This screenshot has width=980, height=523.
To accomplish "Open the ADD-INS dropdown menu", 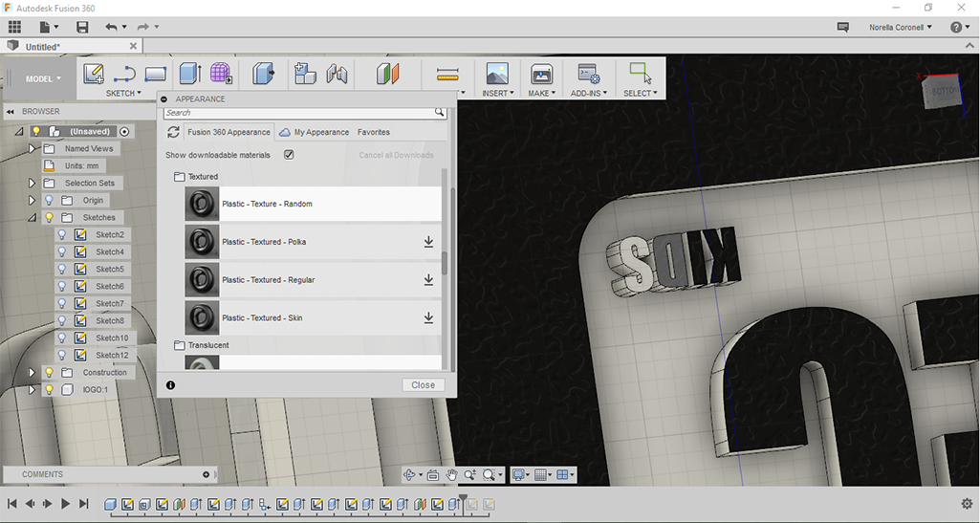I will [589, 93].
